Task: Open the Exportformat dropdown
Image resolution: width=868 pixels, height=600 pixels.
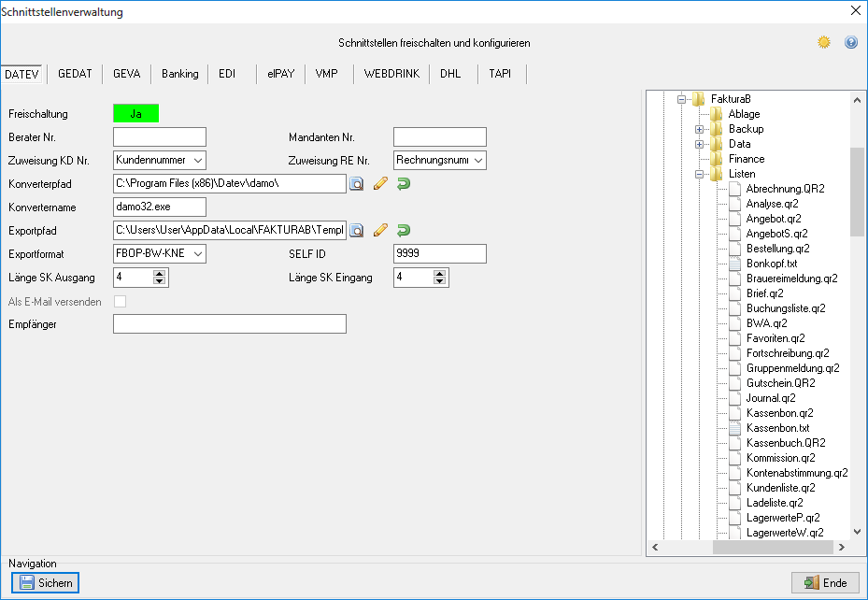Action: click(198, 253)
